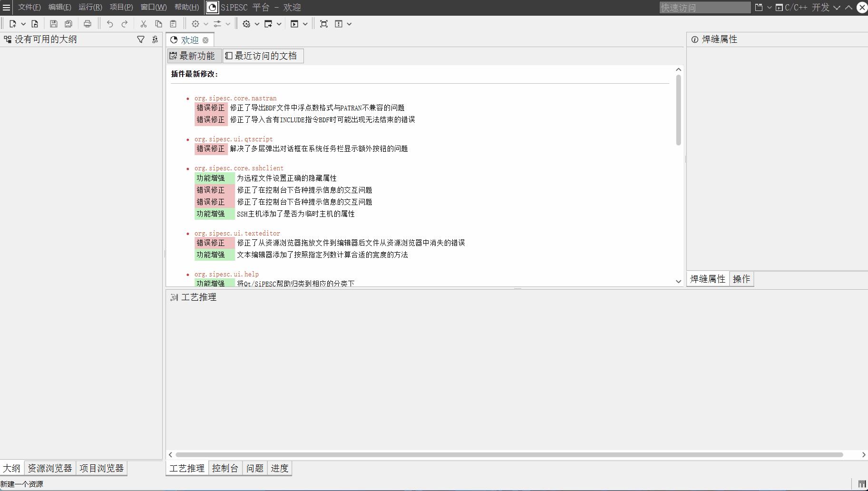Screen dimensions: 868x491
Task: Click the Cut scissors icon
Action: (143, 24)
